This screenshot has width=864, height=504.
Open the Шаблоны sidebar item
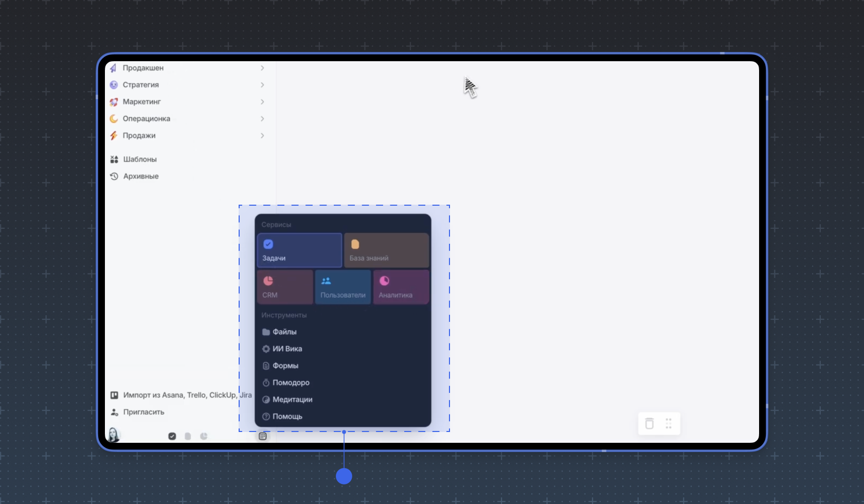[x=140, y=159]
